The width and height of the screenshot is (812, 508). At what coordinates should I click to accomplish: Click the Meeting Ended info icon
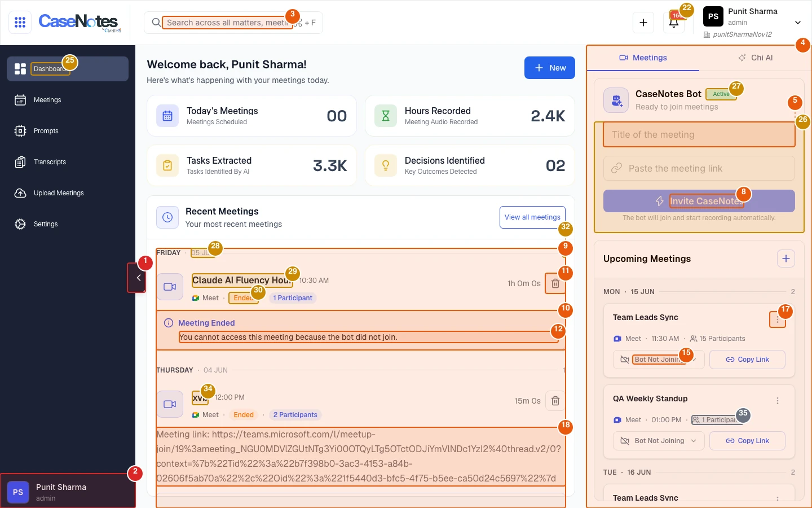click(x=168, y=323)
